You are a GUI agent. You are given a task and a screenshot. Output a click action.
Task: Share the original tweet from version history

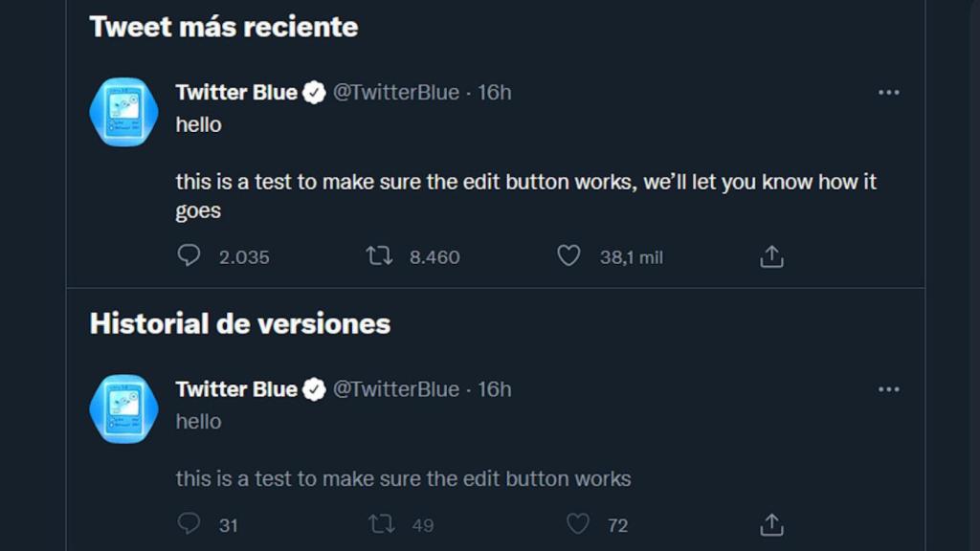coord(772,524)
